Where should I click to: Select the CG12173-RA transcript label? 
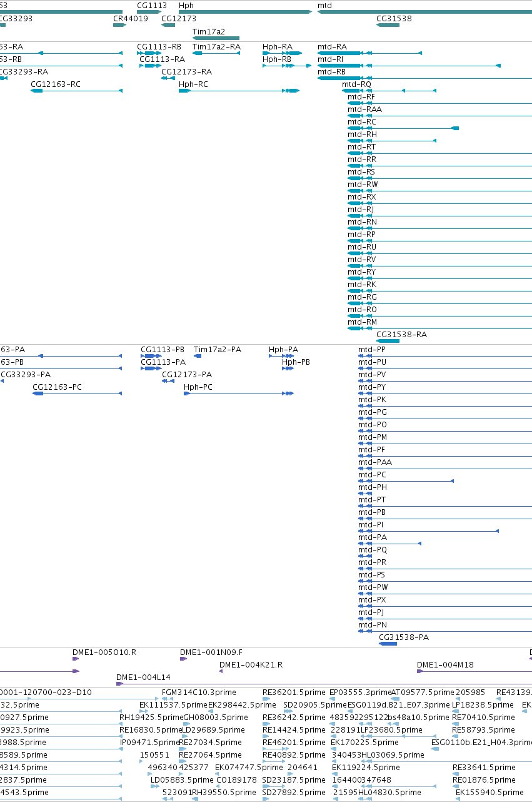pyautogui.click(x=186, y=72)
